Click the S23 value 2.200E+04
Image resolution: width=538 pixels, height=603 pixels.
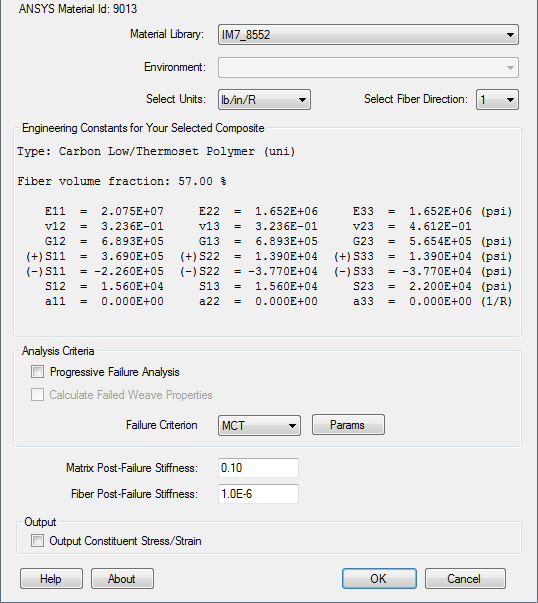(x=440, y=287)
